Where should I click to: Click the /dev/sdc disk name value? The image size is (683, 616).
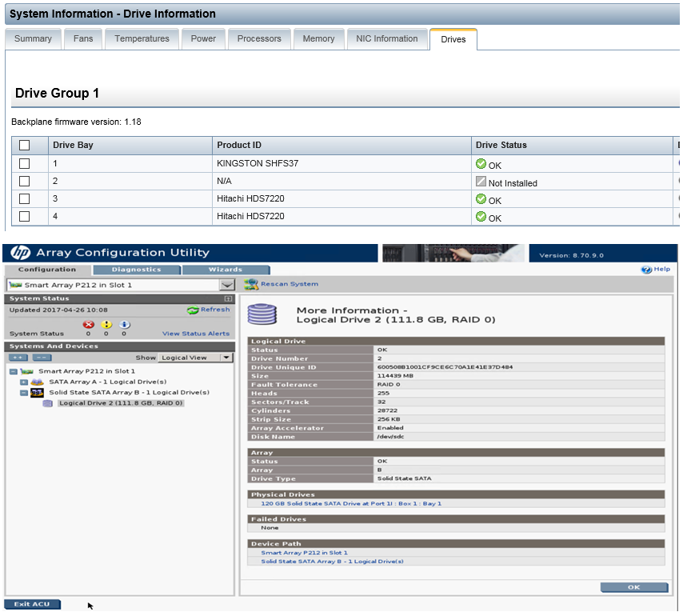point(390,437)
